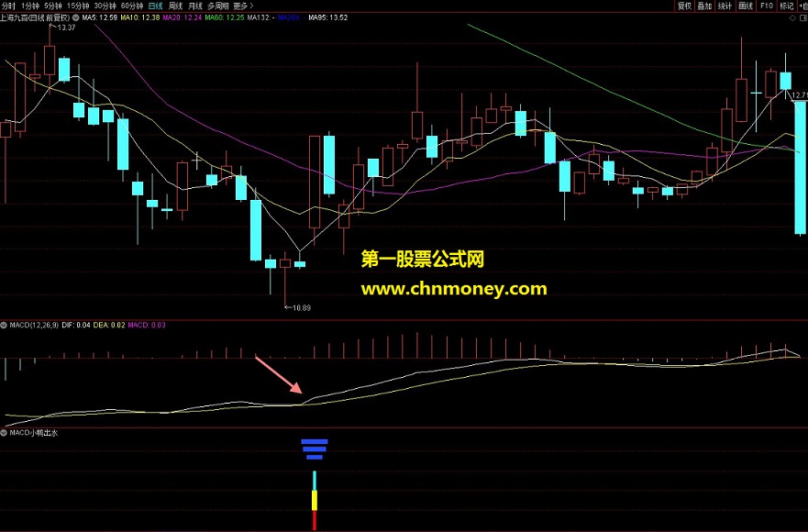Click the DIF: 0.04 value label

(76, 326)
